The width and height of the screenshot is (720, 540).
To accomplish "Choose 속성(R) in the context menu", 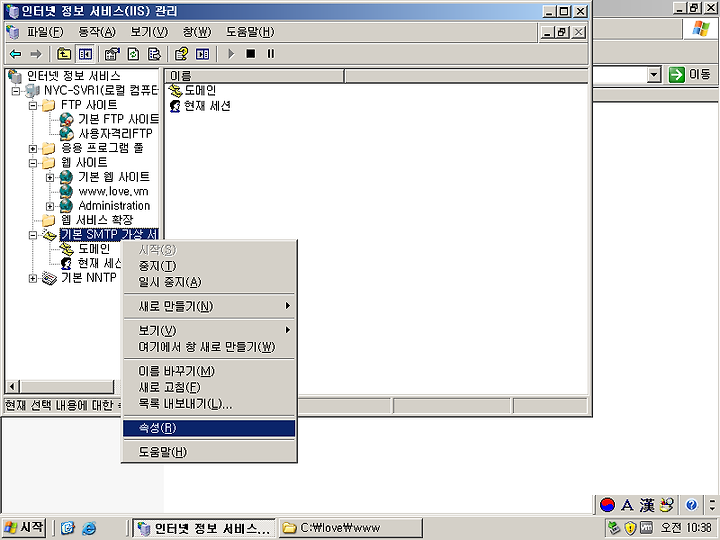I will pos(209,428).
